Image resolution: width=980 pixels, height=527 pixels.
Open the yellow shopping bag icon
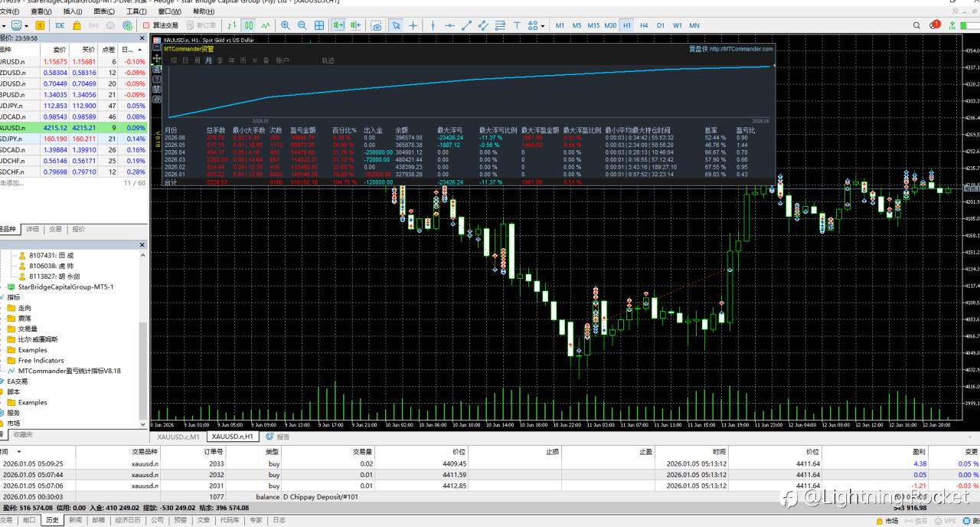77,25
